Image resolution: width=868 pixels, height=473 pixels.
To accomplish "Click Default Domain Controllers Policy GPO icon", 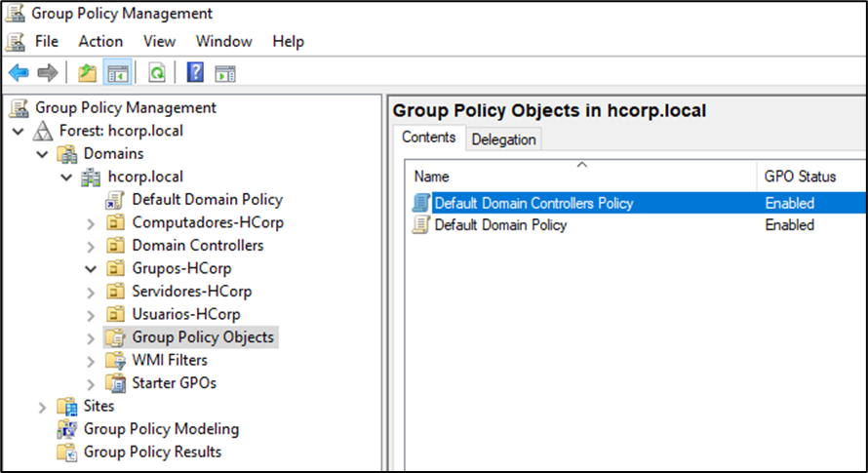I will coord(420,204).
